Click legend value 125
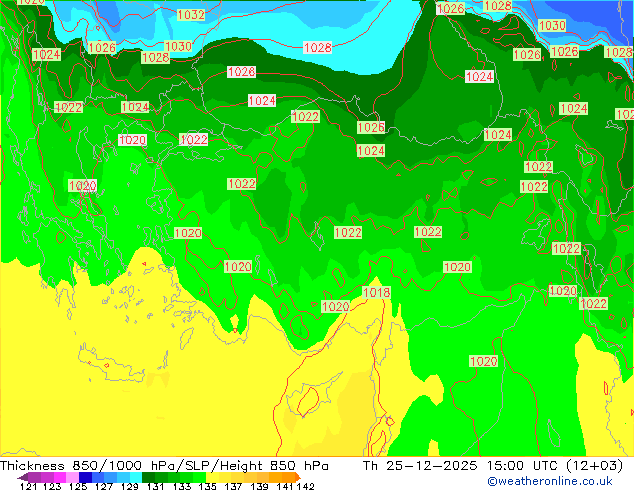 pos(78,486)
